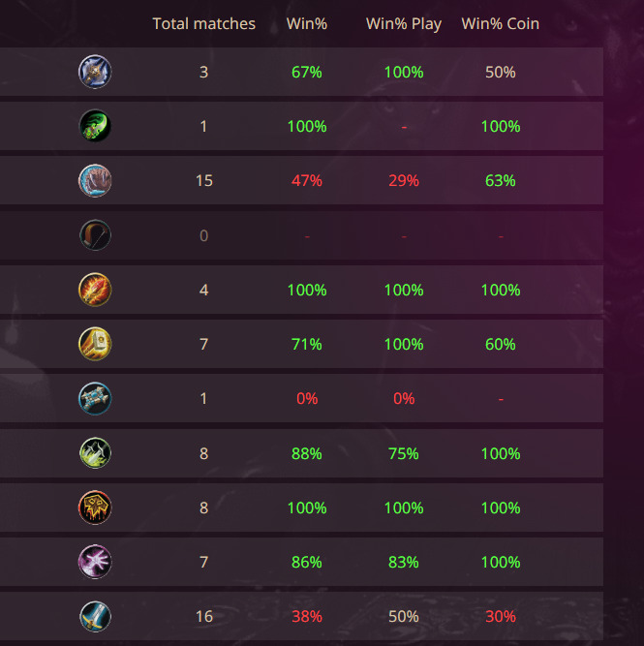Open the Warlock purple hand icon

[95, 562]
